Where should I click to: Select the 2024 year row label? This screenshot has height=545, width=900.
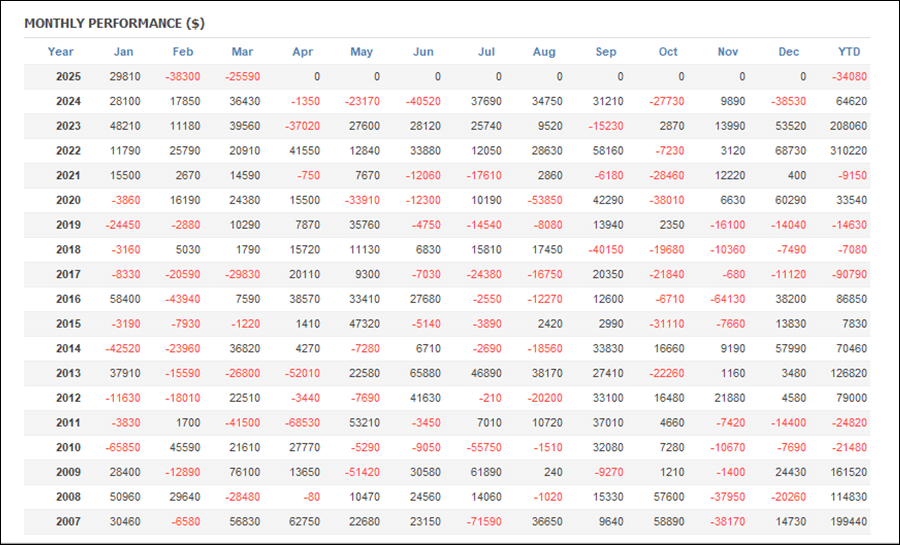68,101
